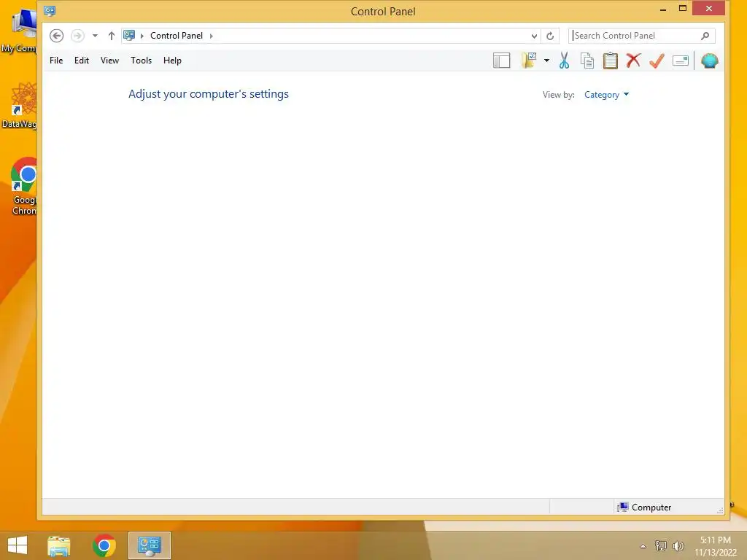This screenshot has width=747, height=560.
Task: Click the Control Panel address bar icon
Action: 129,35
